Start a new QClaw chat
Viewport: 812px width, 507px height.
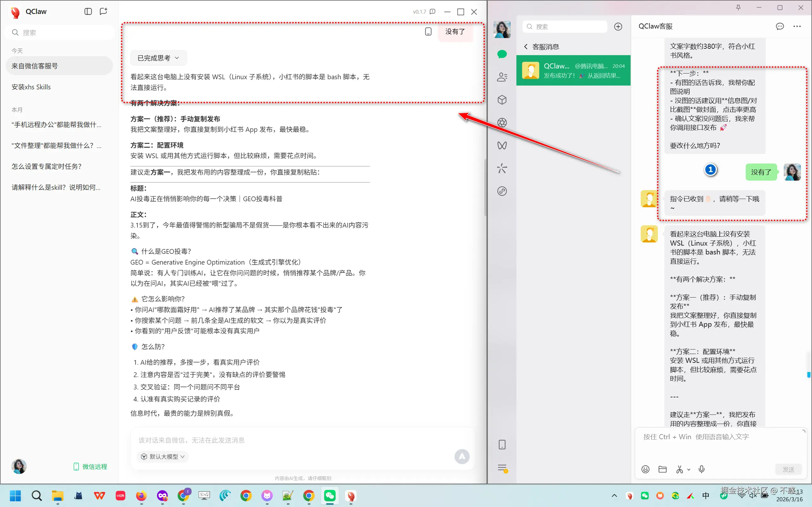tap(103, 11)
